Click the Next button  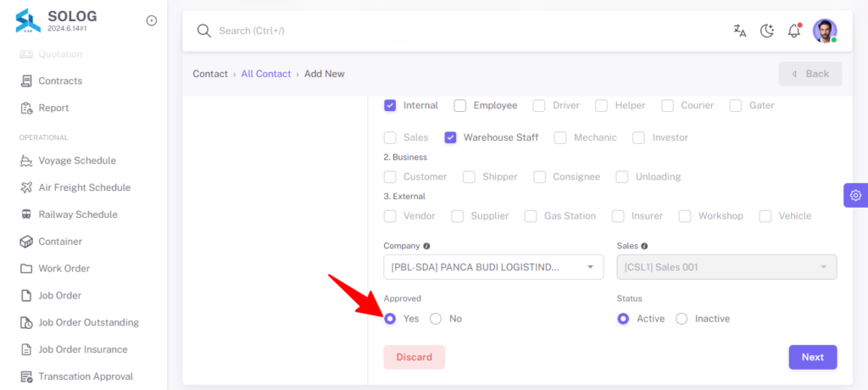click(x=813, y=357)
